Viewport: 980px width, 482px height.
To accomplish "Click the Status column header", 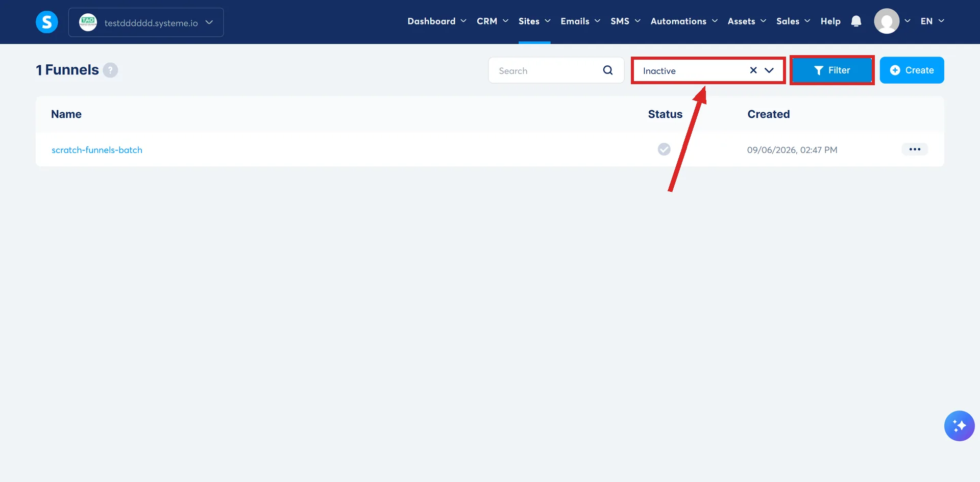I will pos(665,114).
